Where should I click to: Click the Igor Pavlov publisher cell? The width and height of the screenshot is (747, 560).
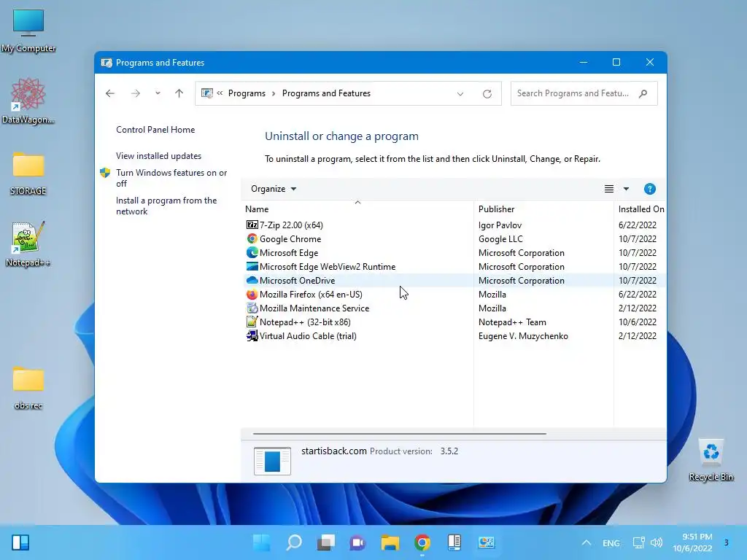tap(500, 225)
